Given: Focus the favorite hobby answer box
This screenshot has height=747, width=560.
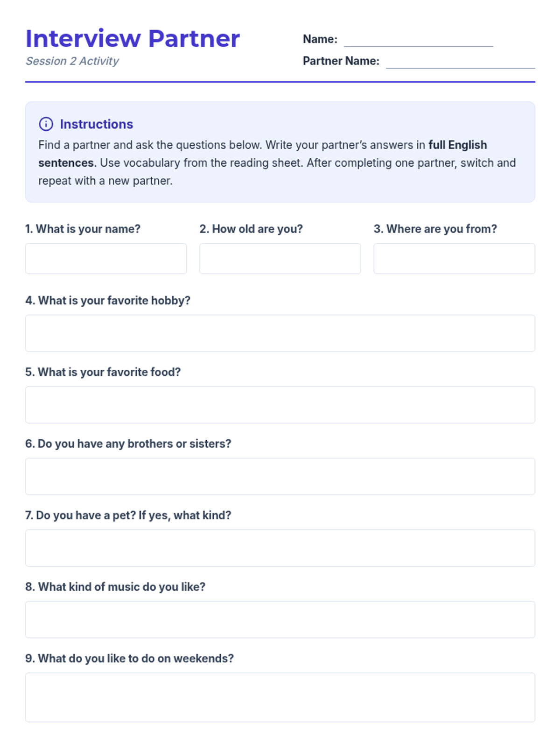Looking at the screenshot, I should pyautogui.click(x=280, y=333).
